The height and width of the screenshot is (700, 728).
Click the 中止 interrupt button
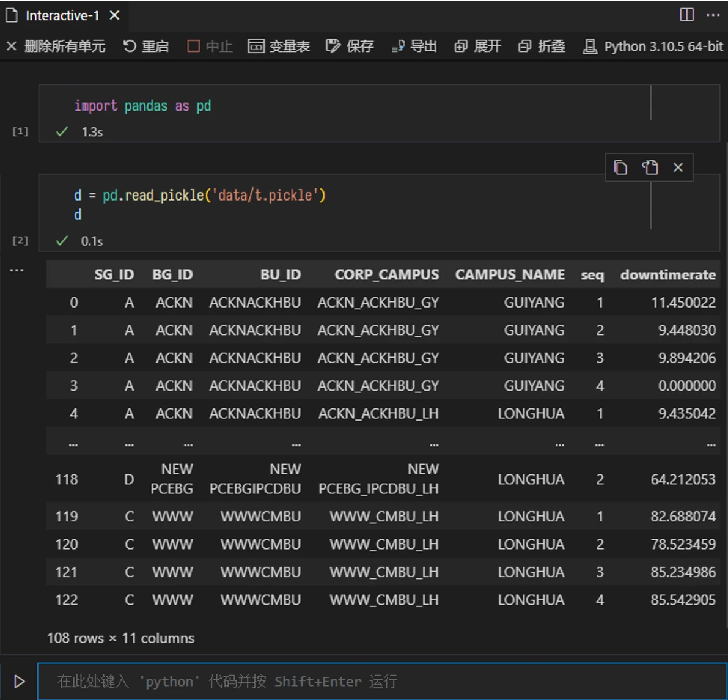[x=210, y=46]
